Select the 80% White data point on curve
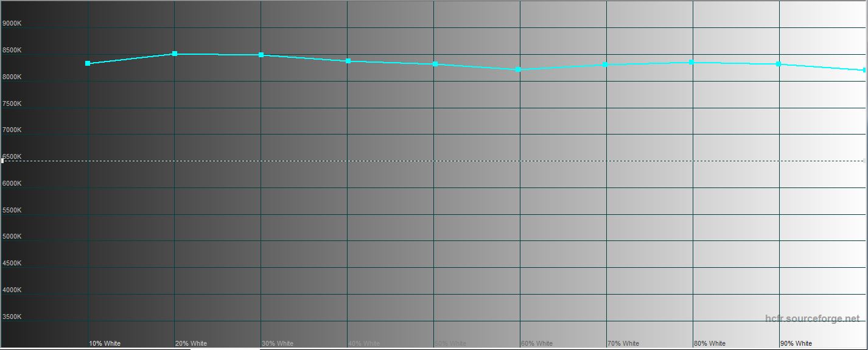This screenshot has width=868, height=350. pos(691,62)
